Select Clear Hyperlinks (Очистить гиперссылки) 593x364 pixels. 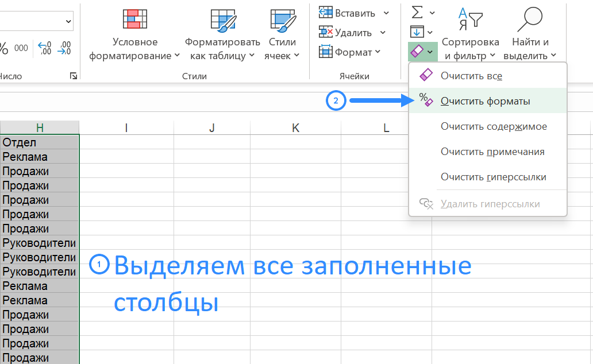(x=493, y=177)
